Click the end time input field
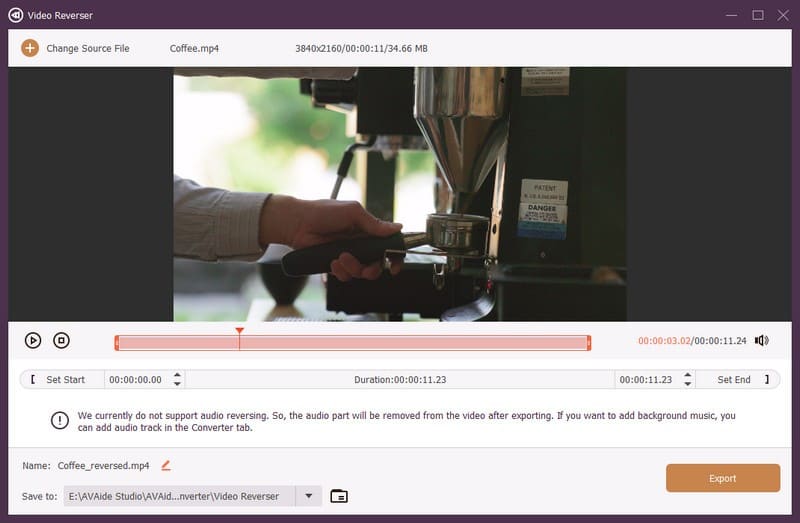Viewport: 800px width, 523px height. click(x=648, y=380)
